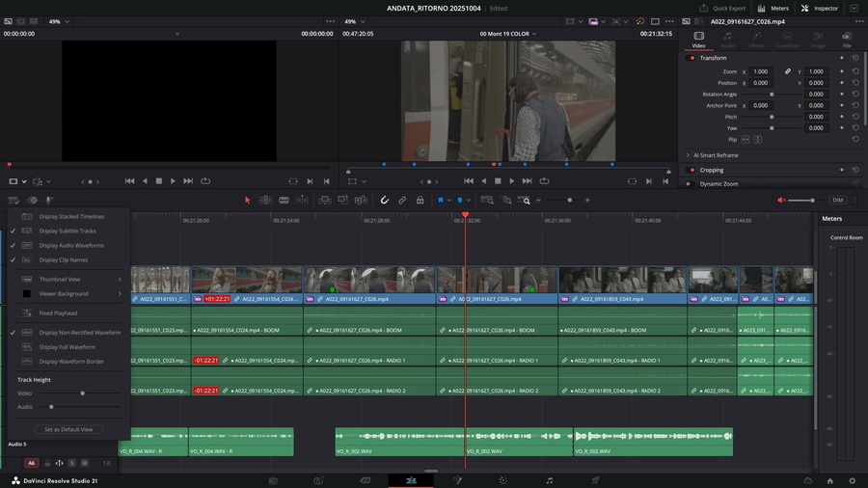Click the Quick Export button

tap(722, 9)
